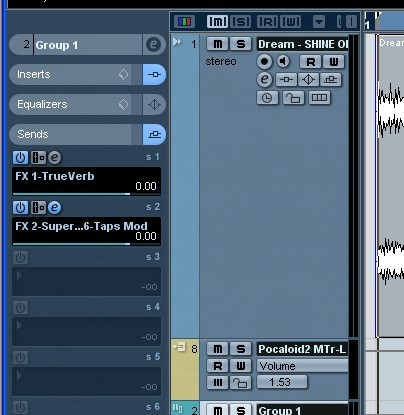Image resolution: width=404 pixels, height=415 pixels.
Task: Toggle send 2 power button
Action: 20,207
